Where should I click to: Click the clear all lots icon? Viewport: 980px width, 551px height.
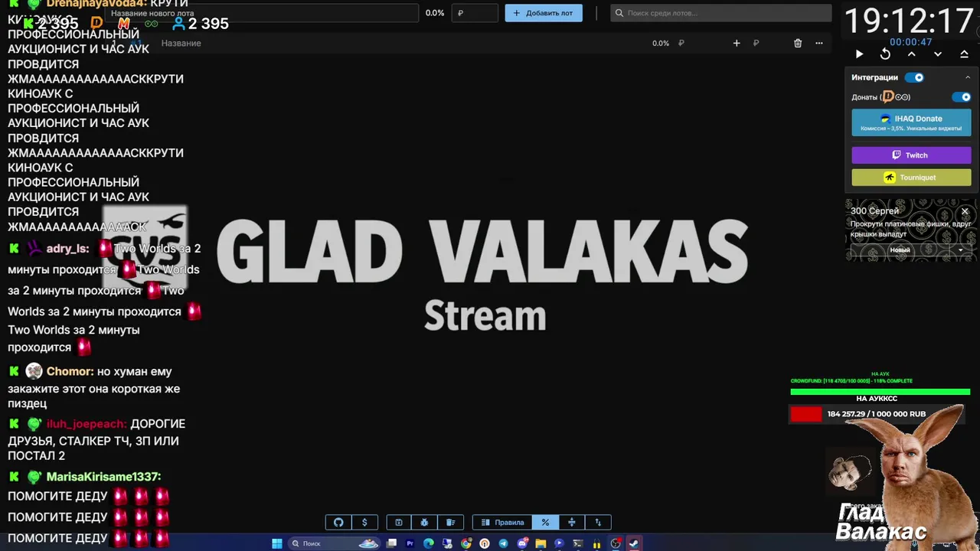(451, 523)
